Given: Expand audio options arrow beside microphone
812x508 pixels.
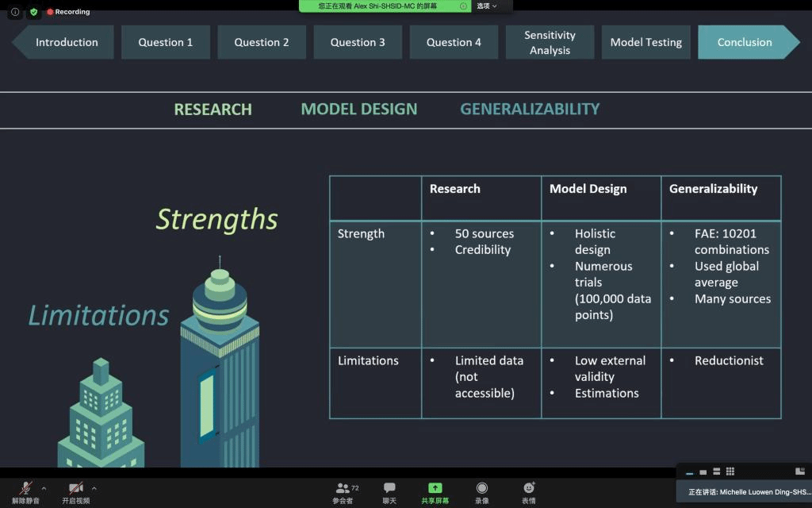Looking at the screenshot, I should 44,488.
